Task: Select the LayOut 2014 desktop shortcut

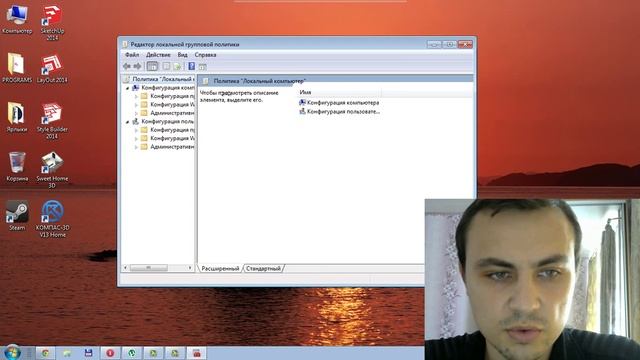Action: (52, 68)
